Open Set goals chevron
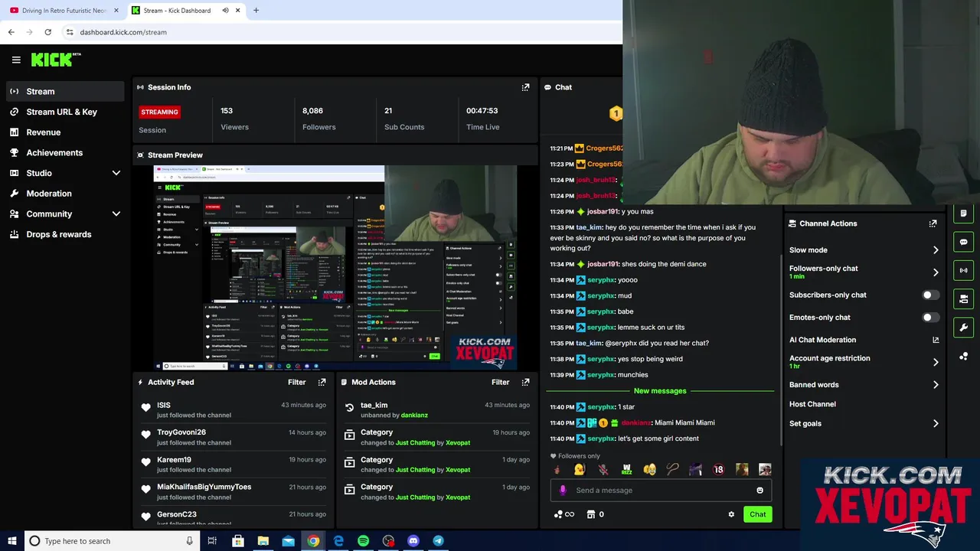This screenshot has width=980, height=551. click(935, 423)
